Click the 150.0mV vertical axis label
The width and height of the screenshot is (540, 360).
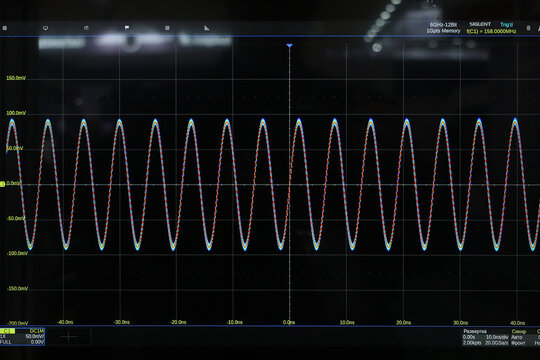point(16,78)
